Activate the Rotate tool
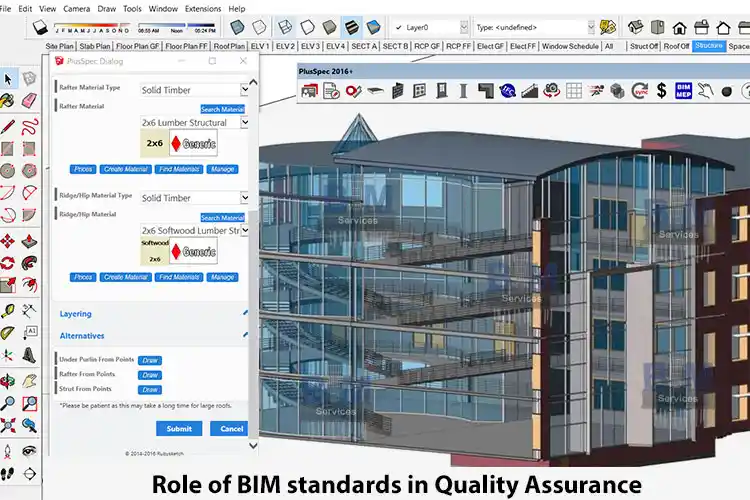 (8, 263)
